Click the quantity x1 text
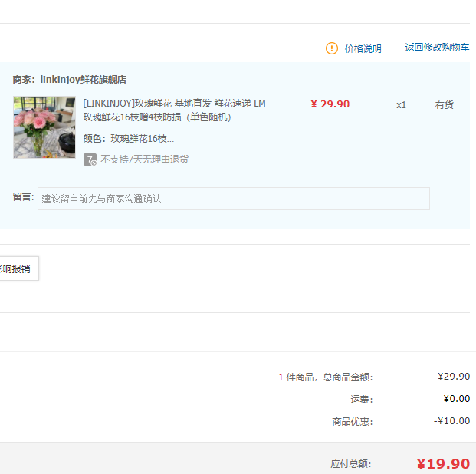The height and width of the screenshot is (474, 476). (x=401, y=105)
